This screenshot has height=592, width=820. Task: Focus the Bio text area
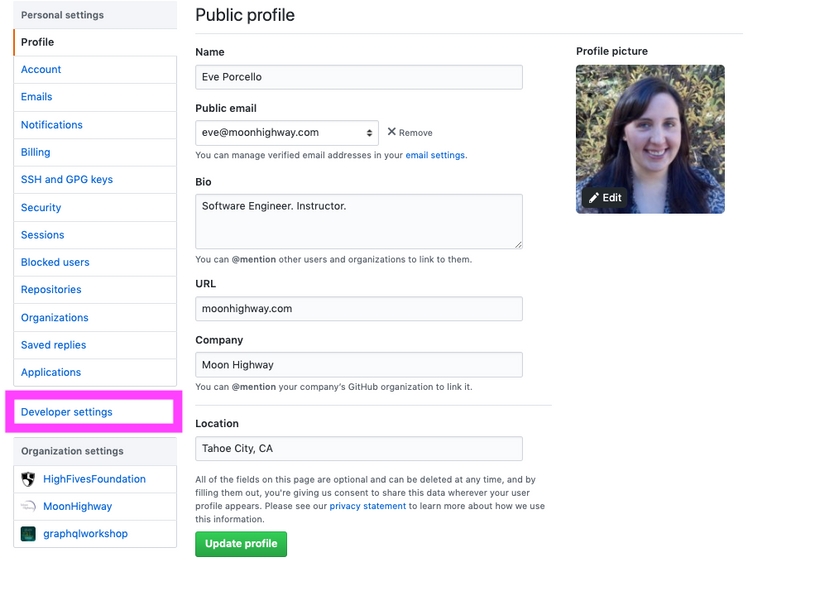coord(358,221)
